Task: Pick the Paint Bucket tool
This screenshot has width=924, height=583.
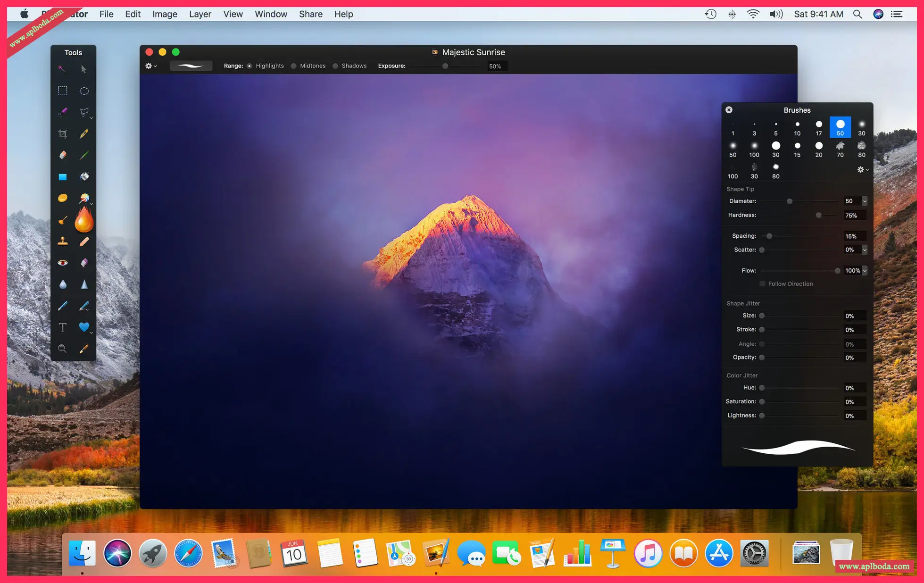Action: [x=84, y=177]
